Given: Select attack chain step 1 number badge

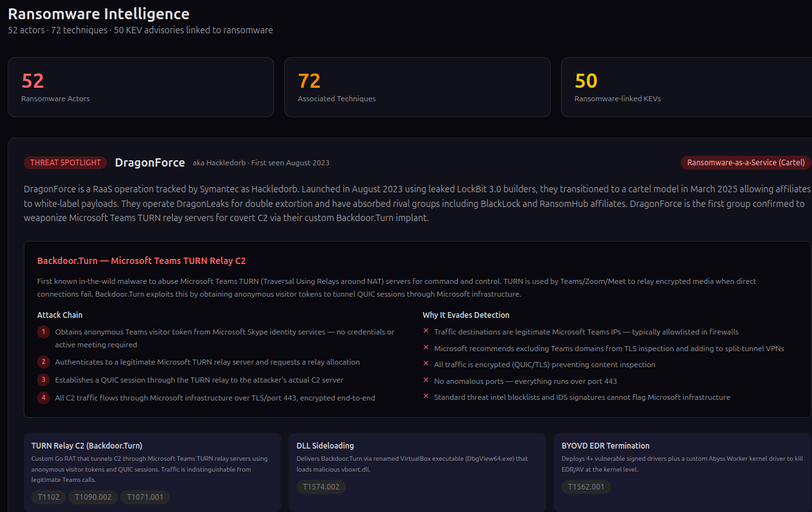Looking at the screenshot, I should pos(44,332).
